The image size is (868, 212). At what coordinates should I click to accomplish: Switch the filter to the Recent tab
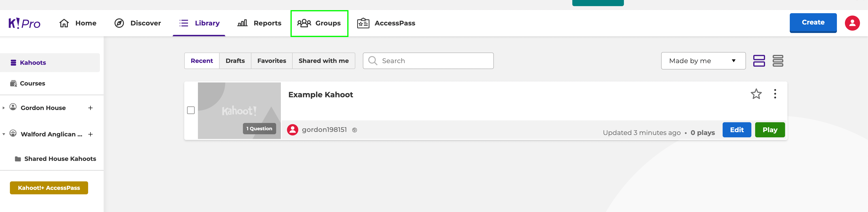point(202,61)
